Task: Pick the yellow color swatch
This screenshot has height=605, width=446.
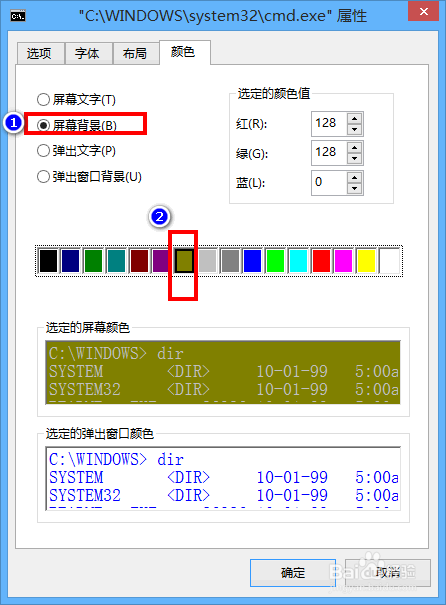Action: click(x=366, y=261)
